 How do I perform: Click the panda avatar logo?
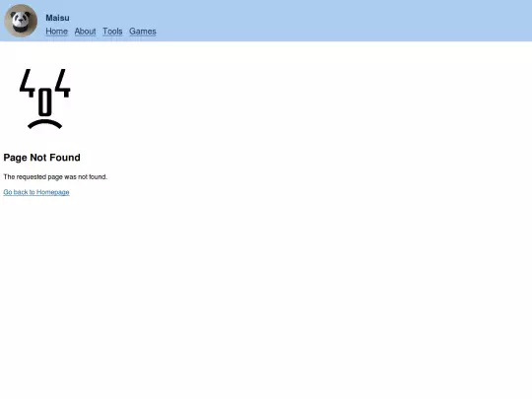(21, 21)
